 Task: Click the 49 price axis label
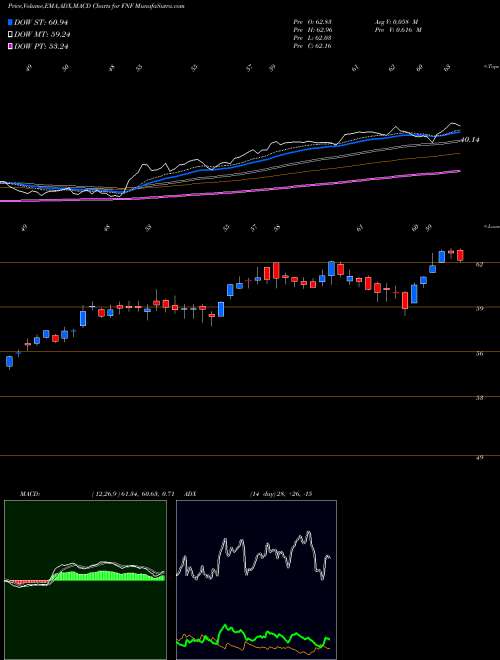[481, 457]
